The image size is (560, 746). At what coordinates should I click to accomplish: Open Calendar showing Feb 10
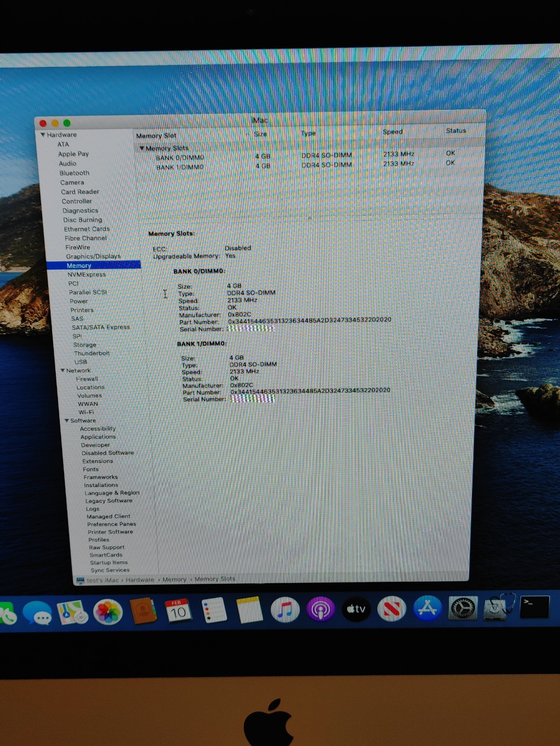(x=178, y=611)
